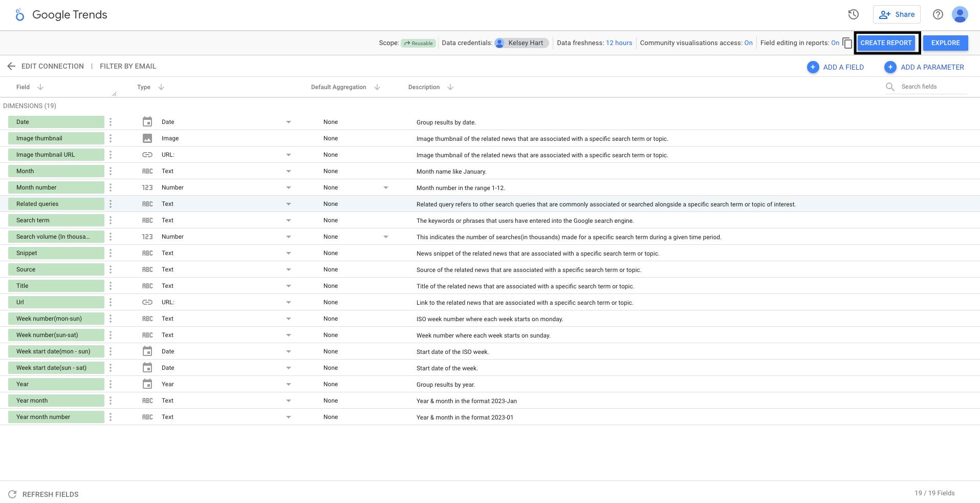Copy the data source icon
Image resolution: width=980 pixels, height=503 pixels.
(847, 43)
